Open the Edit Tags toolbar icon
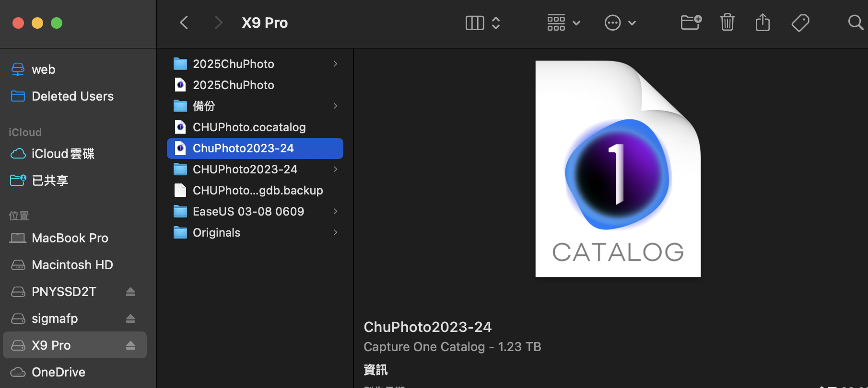This screenshot has width=868, height=388. (x=800, y=23)
